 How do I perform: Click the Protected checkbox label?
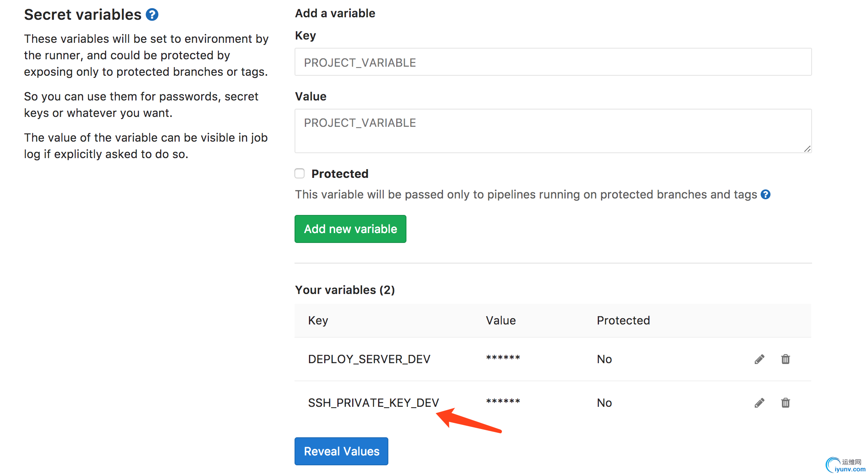click(340, 174)
